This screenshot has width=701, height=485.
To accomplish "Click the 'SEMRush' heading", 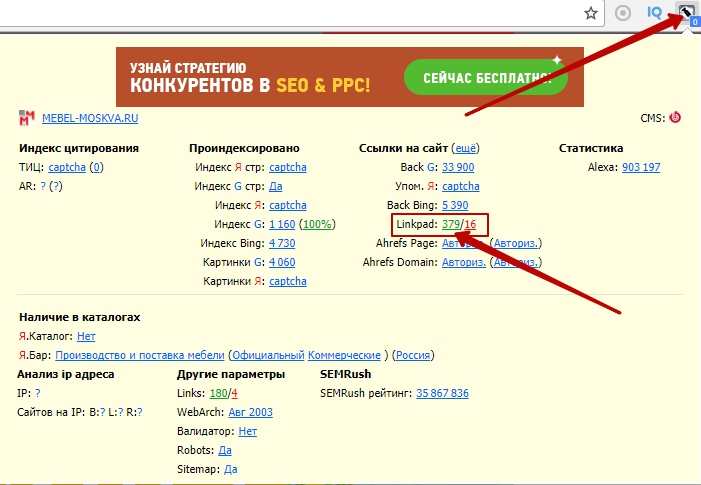I will point(346,374).
